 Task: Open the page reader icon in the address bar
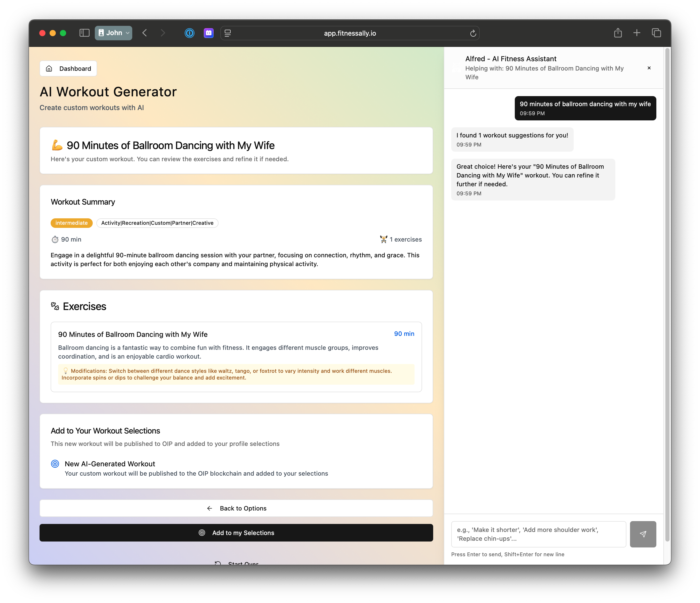point(228,33)
